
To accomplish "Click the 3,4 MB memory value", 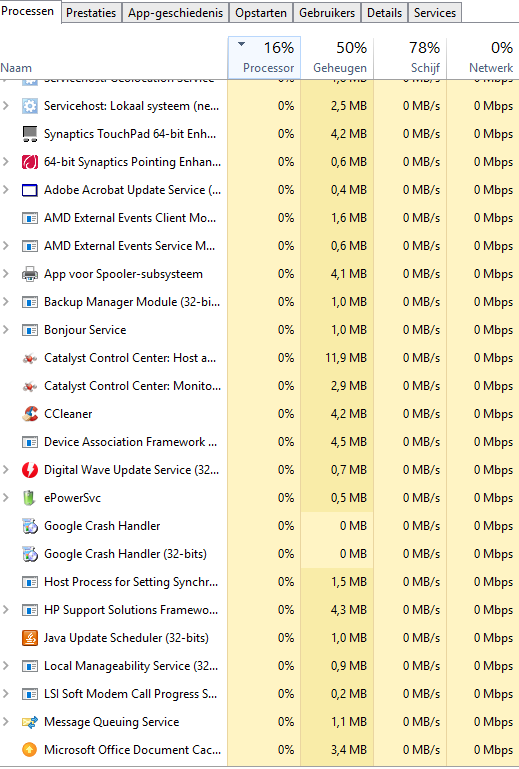I will click(x=349, y=749).
